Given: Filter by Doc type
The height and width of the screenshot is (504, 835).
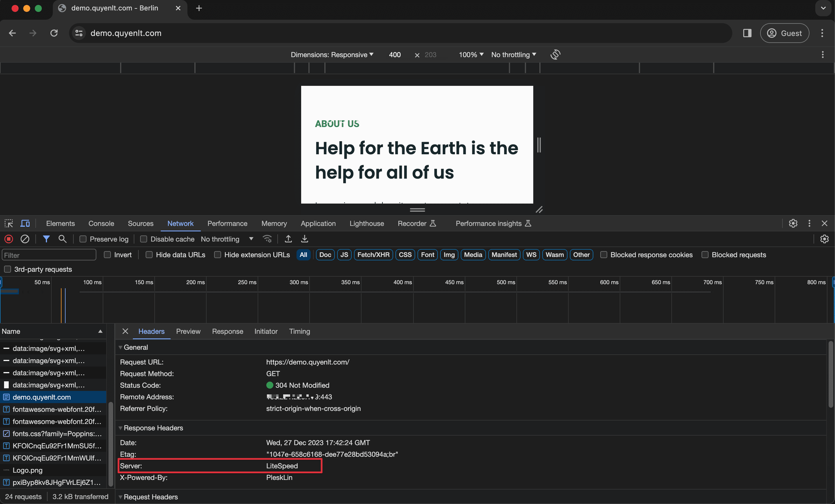Looking at the screenshot, I should click(325, 255).
